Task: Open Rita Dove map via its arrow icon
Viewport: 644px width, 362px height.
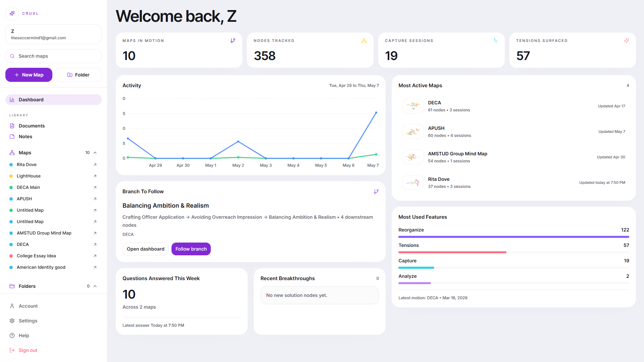Action: [95, 165]
